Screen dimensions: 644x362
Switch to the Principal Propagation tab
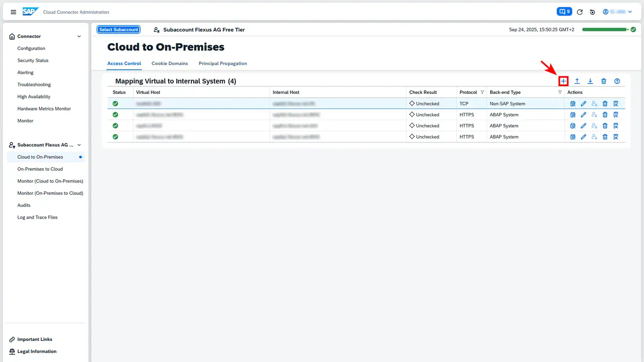(x=223, y=63)
